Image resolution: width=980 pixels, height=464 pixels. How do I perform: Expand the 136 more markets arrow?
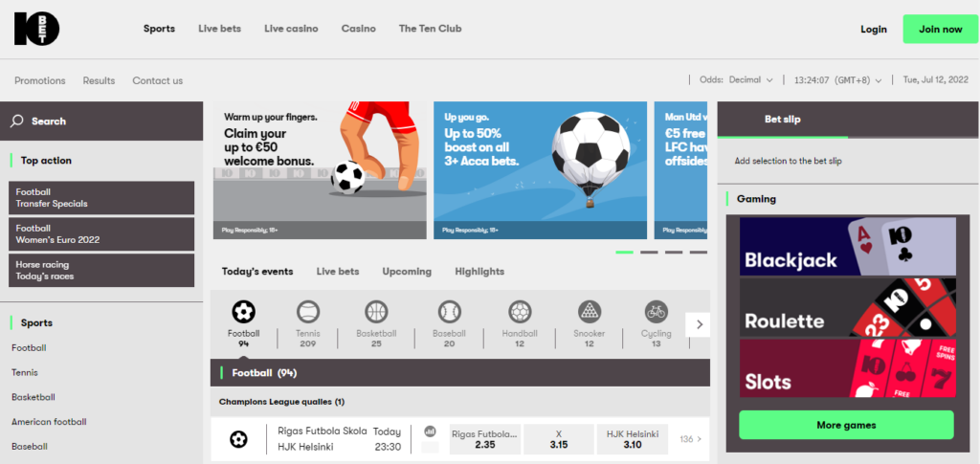click(x=691, y=439)
